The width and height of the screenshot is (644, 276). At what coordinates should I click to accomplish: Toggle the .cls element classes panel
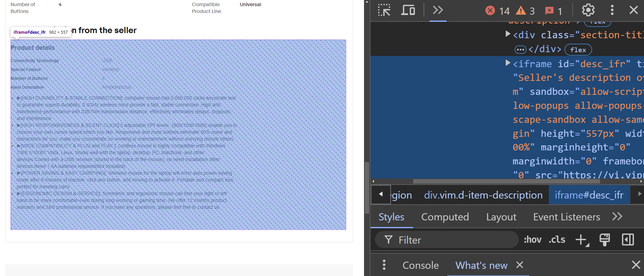tap(557, 240)
